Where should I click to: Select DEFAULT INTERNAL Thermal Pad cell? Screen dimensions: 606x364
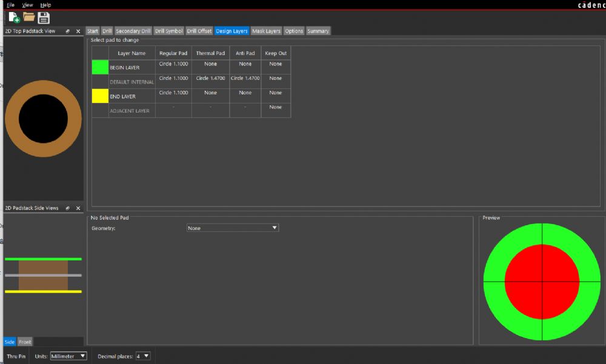210,81
